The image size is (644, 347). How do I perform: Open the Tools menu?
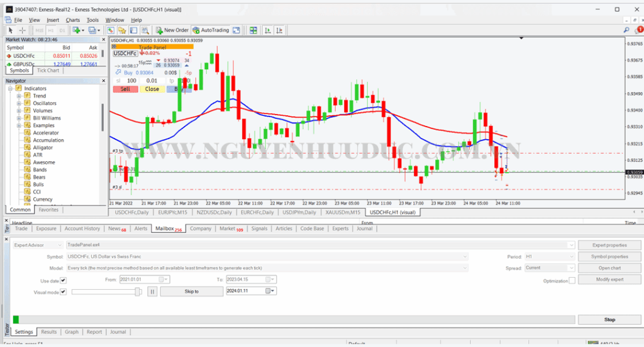pos(92,20)
